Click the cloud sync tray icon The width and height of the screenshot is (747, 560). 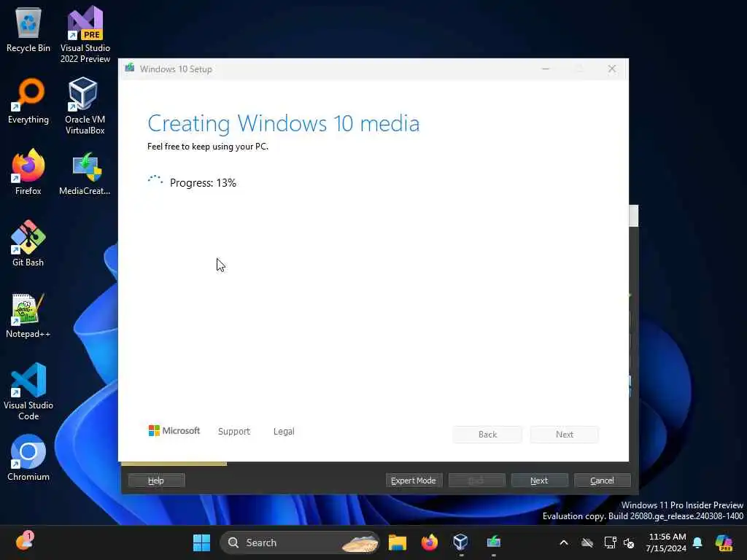click(x=587, y=542)
